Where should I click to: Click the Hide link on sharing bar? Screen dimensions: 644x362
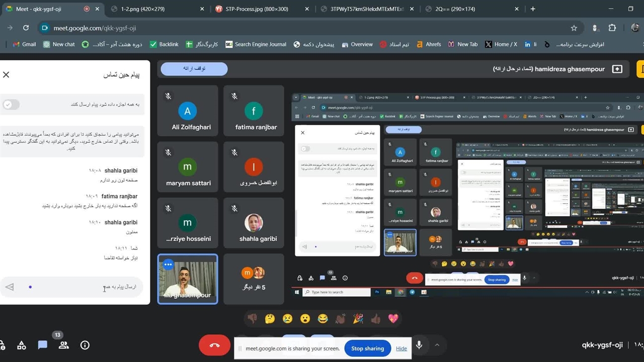coord(401,348)
